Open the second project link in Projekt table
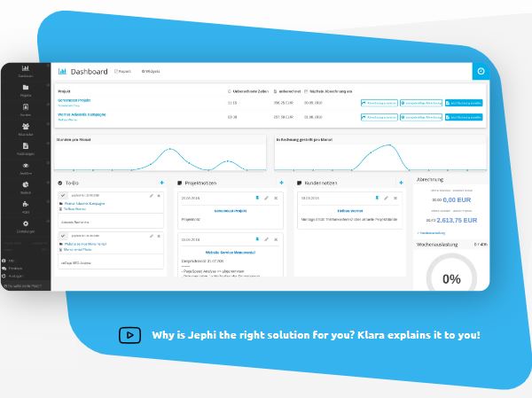The height and width of the screenshot is (398, 532). (82, 114)
